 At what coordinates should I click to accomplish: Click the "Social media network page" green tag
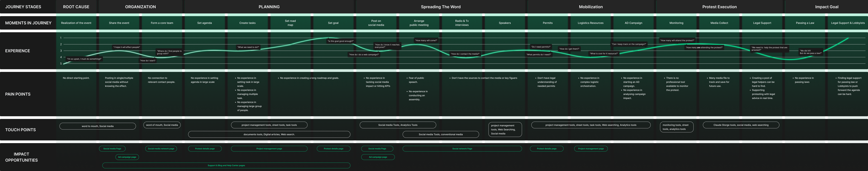point(161,149)
